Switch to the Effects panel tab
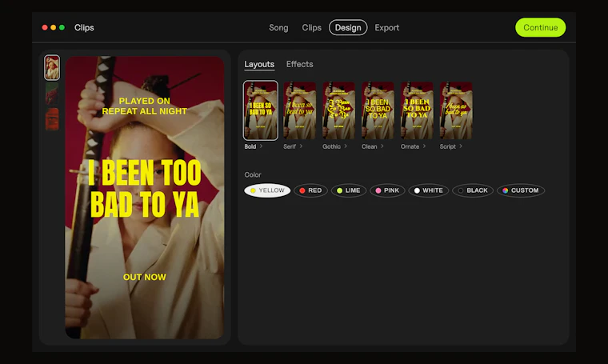The width and height of the screenshot is (608, 364). [299, 64]
